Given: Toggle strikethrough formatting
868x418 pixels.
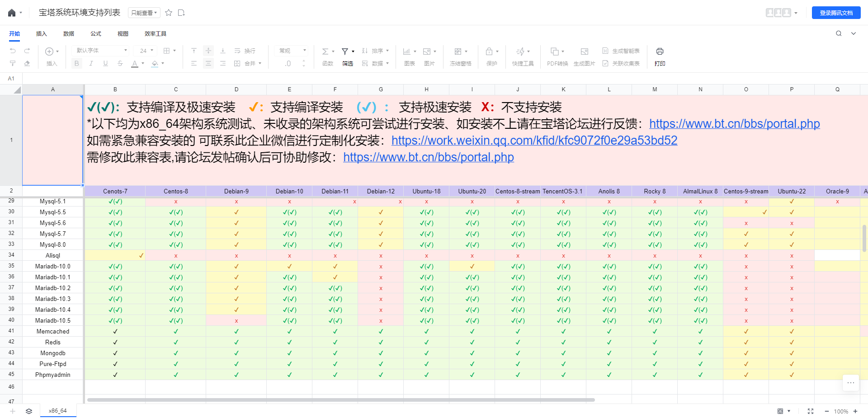Looking at the screenshot, I should (120, 63).
